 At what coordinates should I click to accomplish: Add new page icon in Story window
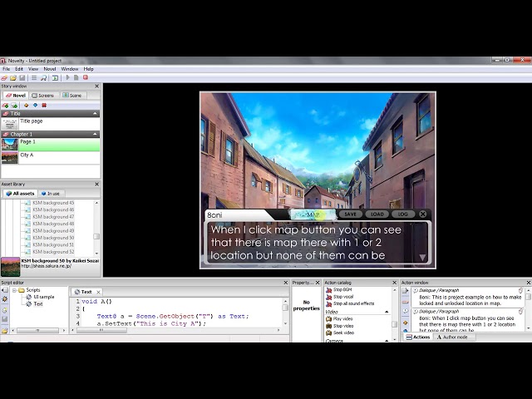point(14,106)
